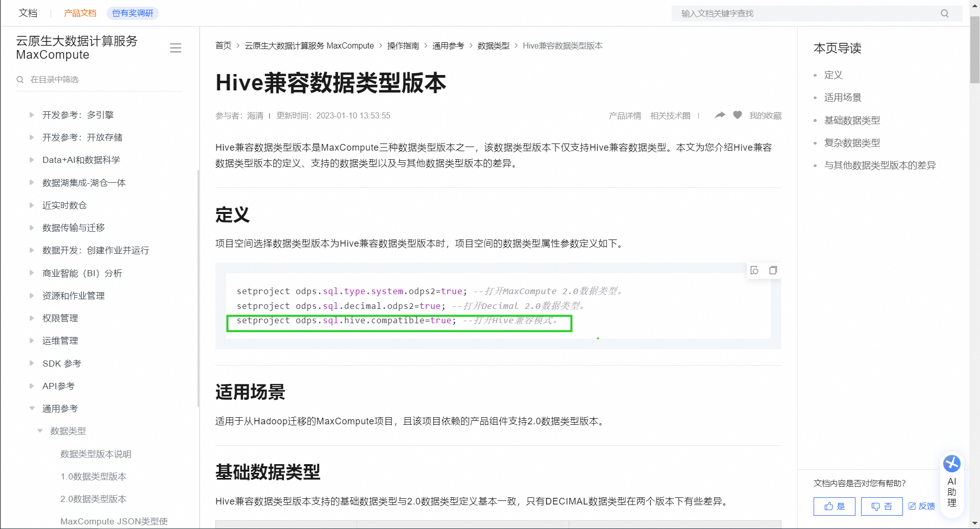Expand 商业智能（BI）分析 tree item
This screenshot has width=980, height=529.
(32, 273)
